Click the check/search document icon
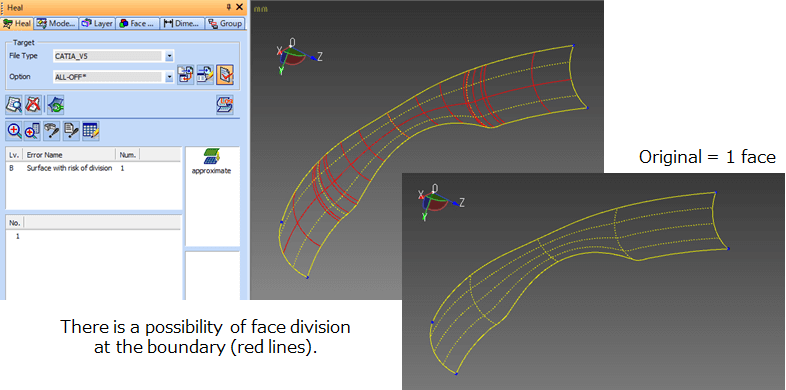This screenshot has width=786, height=390. coord(14,105)
